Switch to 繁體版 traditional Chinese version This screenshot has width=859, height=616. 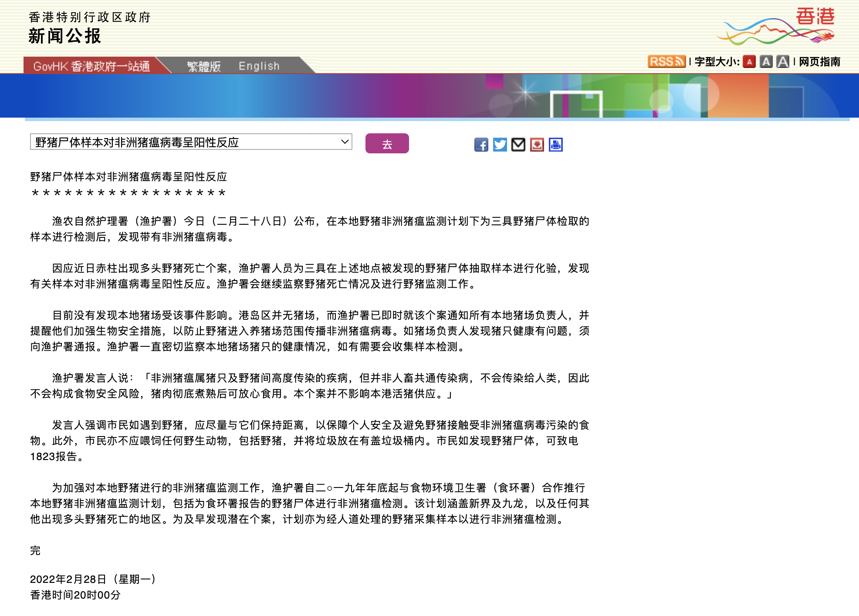[x=204, y=66]
